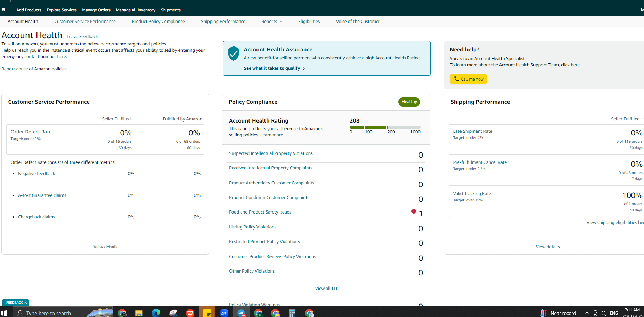Image resolution: width=644 pixels, height=317 pixels.
Task: Open Received Intellectual Property Complaints
Action: (270, 168)
